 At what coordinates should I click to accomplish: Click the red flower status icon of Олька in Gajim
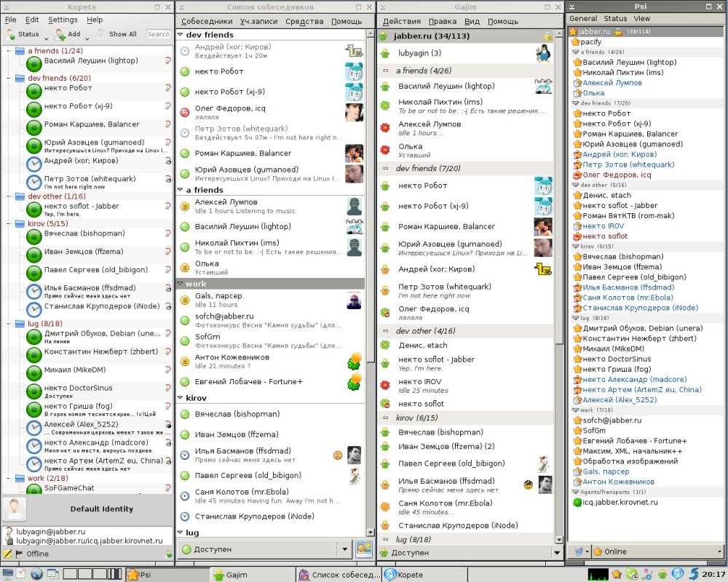point(385,150)
